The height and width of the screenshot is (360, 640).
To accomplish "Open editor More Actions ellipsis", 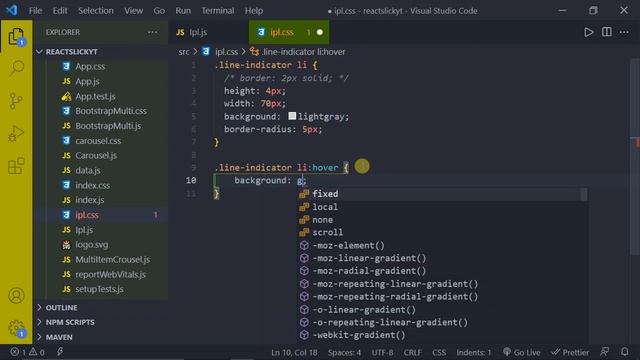I will coord(624,32).
